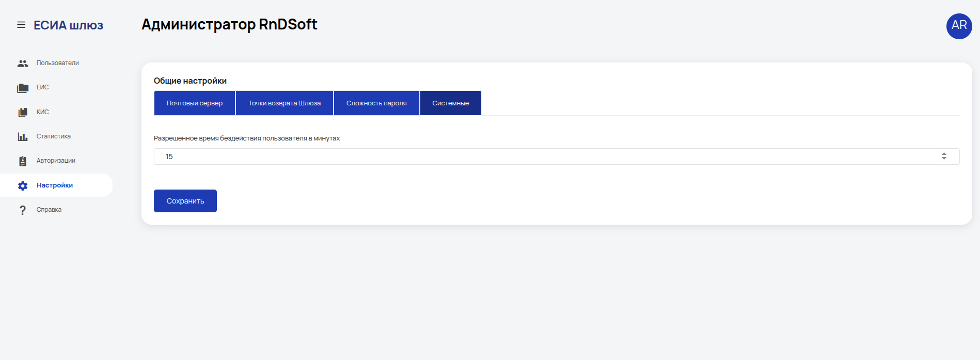Viewport: 980px width, 360px height.
Task: Open the AR user avatar menu
Action: point(959,26)
